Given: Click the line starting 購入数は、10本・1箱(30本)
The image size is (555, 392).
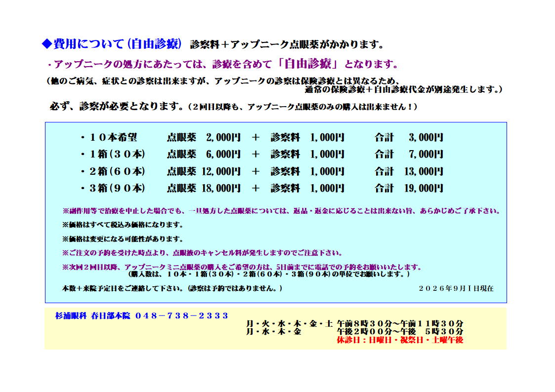Looking at the screenshot, I should coord(268,274).
